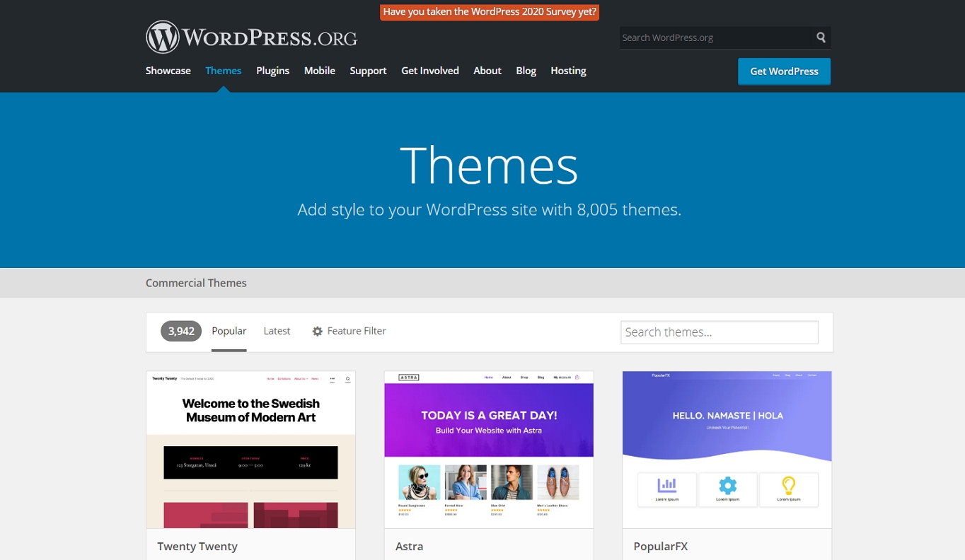965x560 pixels.
Task: Click the Get WordPress button
Action: pos(784,71)
